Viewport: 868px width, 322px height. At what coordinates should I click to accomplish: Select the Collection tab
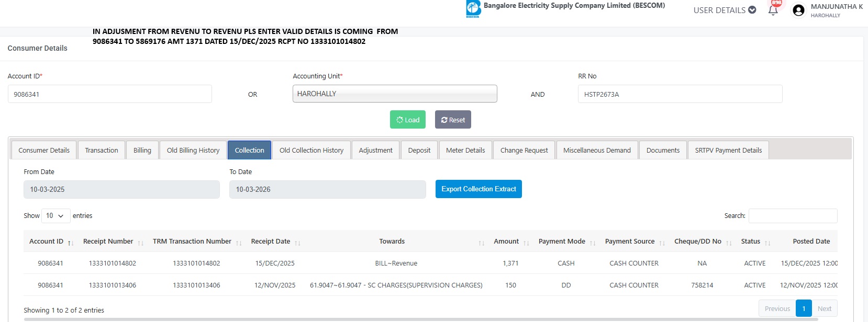coord(249,150)
